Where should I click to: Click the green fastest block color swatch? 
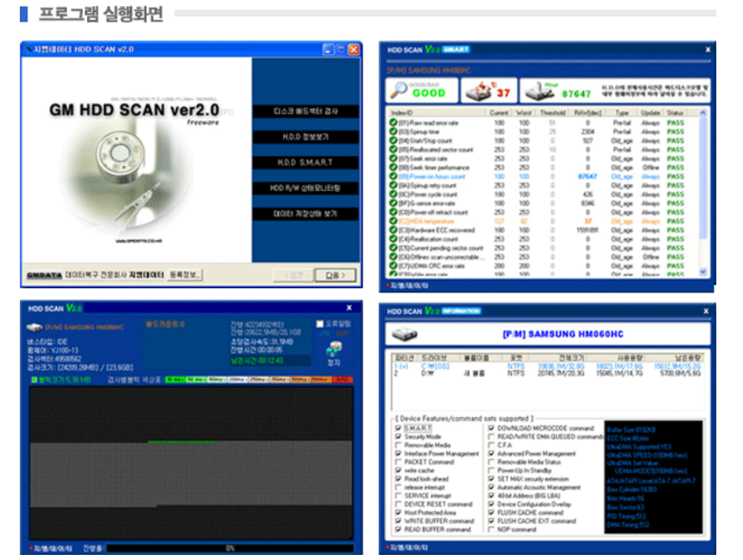pyautogui.click(x=176, y=379)
